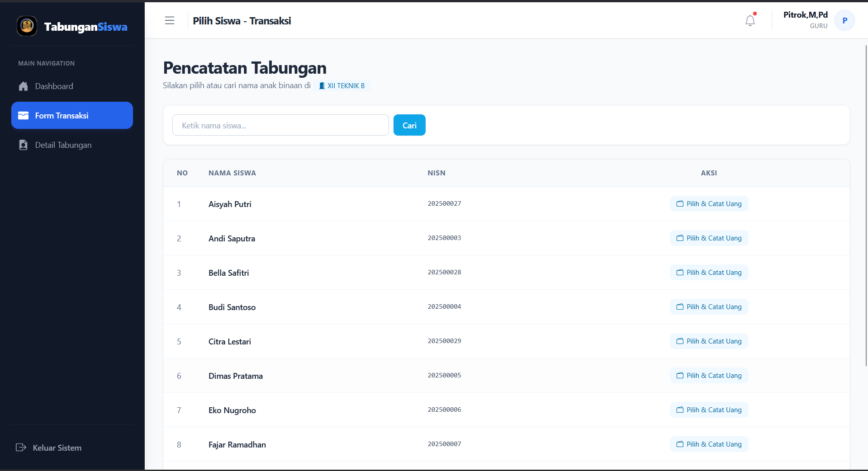Screen dimensions: 868x471
Task: Click the NISN column header
Action: point(436,173)
